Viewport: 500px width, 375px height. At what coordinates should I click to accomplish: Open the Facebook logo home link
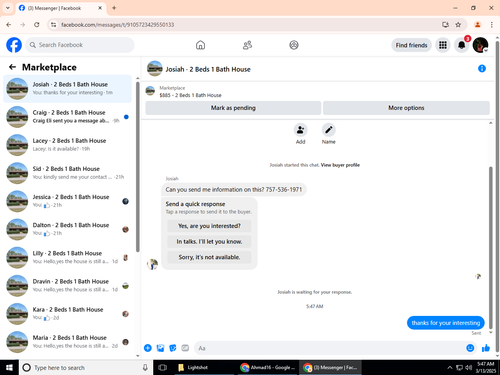[14, 45]
